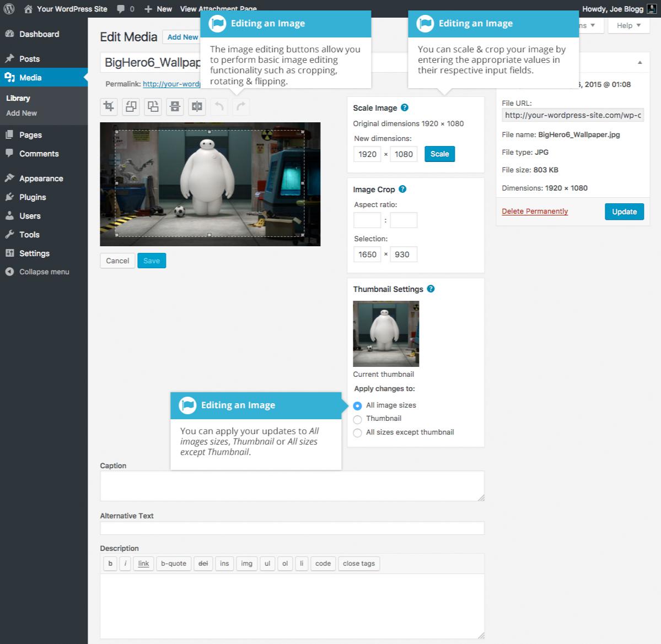Click the link quicktag button

coord(143,564)
